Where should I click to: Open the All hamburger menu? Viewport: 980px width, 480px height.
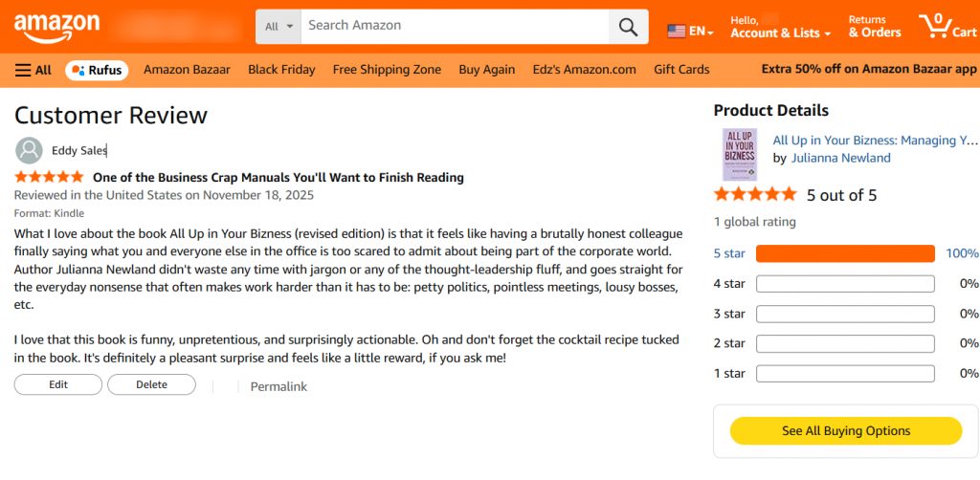(x=33, y=69)
